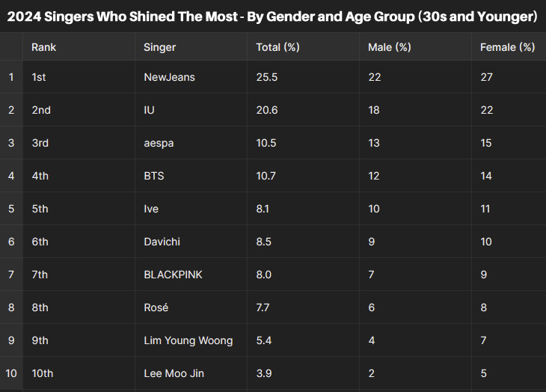Click male value 4 in Lim Young Woong row

pyautogui.click(x=372, y=340)
